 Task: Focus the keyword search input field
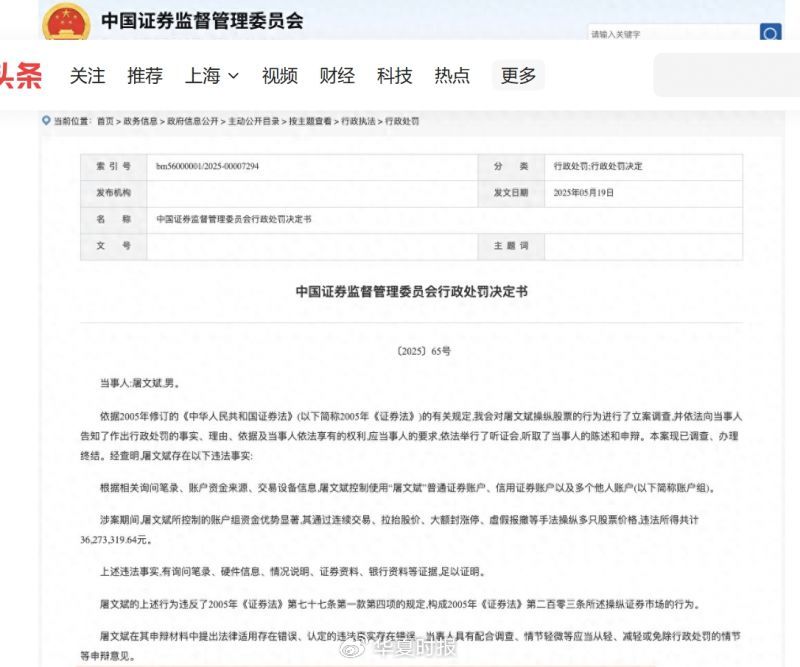[673, 34]
